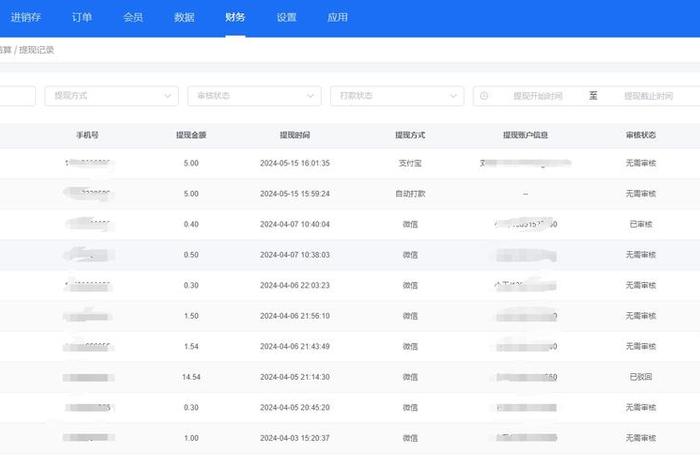700x470 pixels.
Task: Click the 提现开始时间 date field
Action: 537,96
